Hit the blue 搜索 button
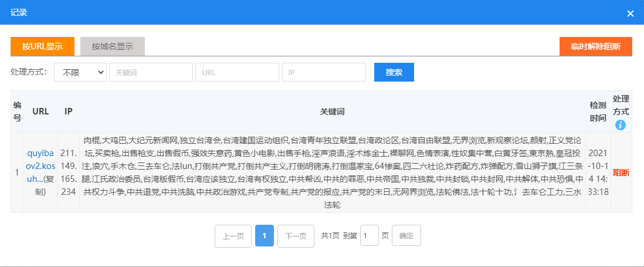The image size is (644, 267). (x=394, y=72)
